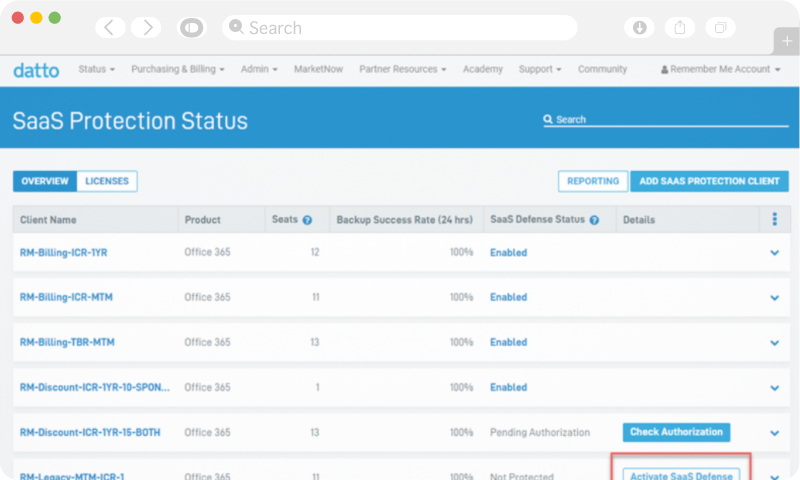This screenshot has width=800, height=480.
Task: Open Academy in the navigation
Action: click(483, 69)
